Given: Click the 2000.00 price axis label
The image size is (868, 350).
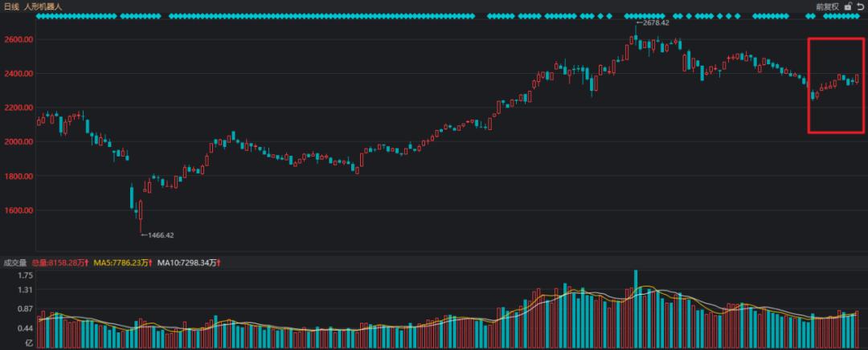Looking at the screenshot, I should coord(17,142).
